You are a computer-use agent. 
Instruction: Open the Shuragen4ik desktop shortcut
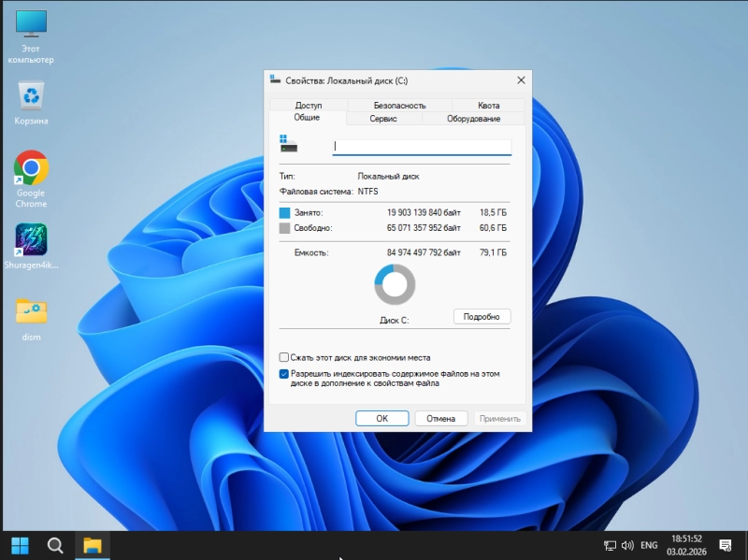coord(31,240)
